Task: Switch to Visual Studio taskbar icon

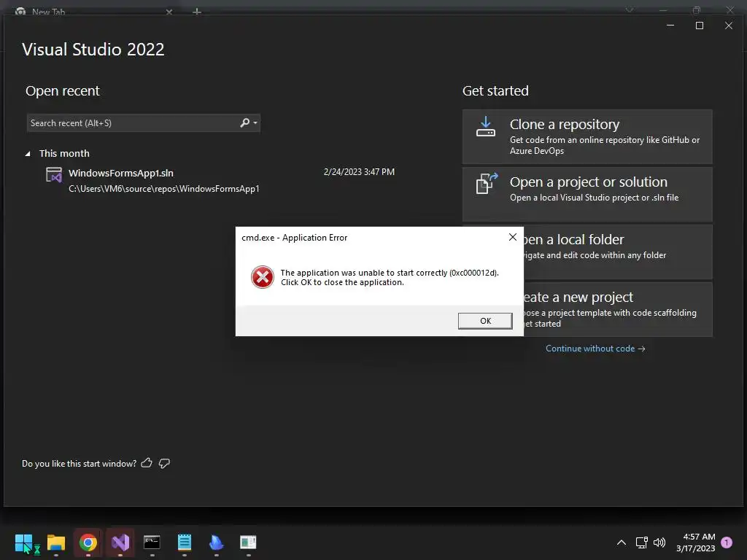Action: pos(120,542)
